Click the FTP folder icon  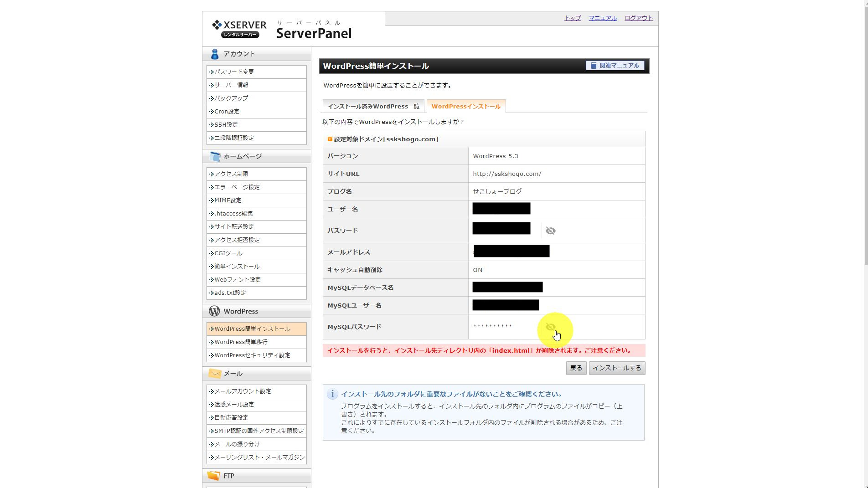click(214, 476)
